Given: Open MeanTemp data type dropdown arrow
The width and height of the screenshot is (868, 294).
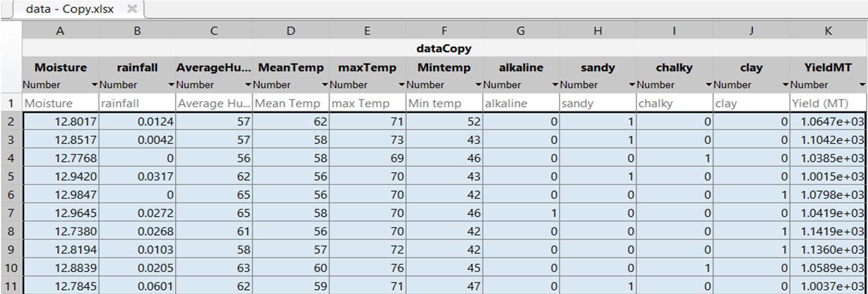Looking at the screenshot, I should (x=325, y=85).
